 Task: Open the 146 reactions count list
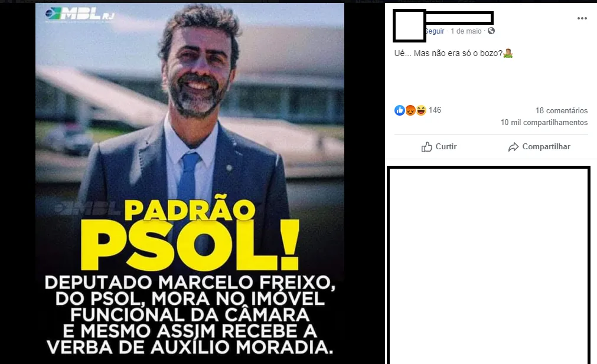pos(435,110)
